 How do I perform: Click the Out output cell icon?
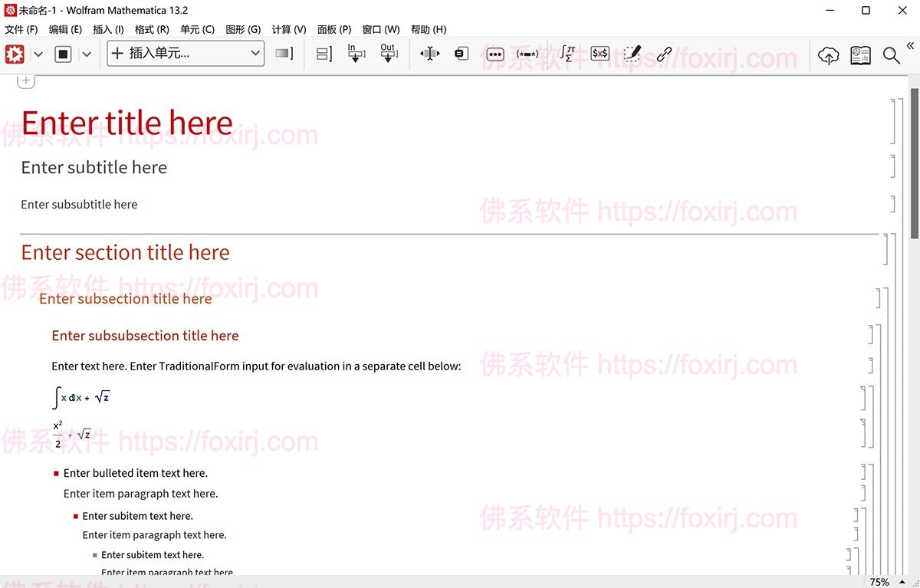pos(389,54)
